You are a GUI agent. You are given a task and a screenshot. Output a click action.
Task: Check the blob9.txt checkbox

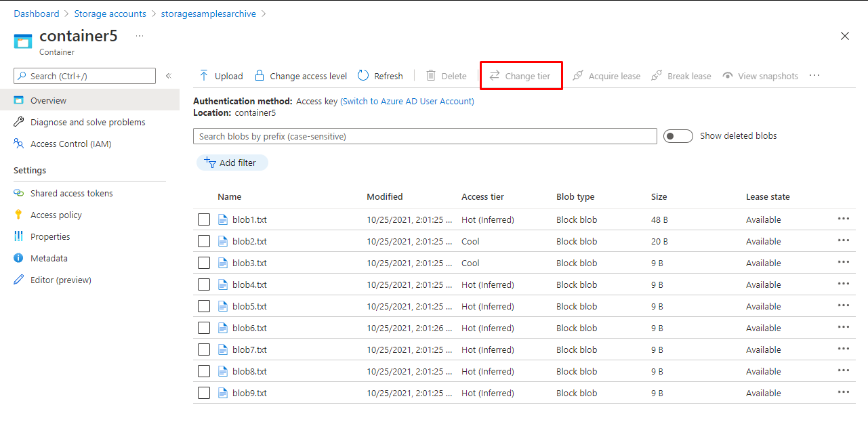[204, 393]
